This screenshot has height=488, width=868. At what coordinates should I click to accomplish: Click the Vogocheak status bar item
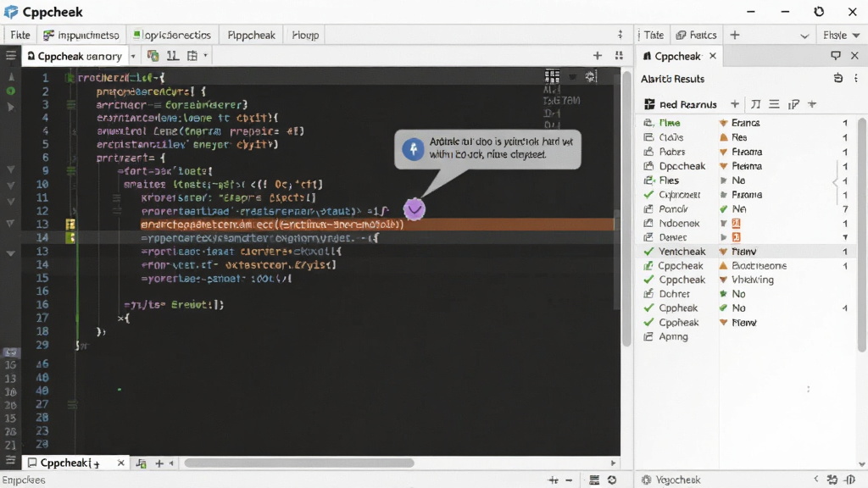(670, 480)
